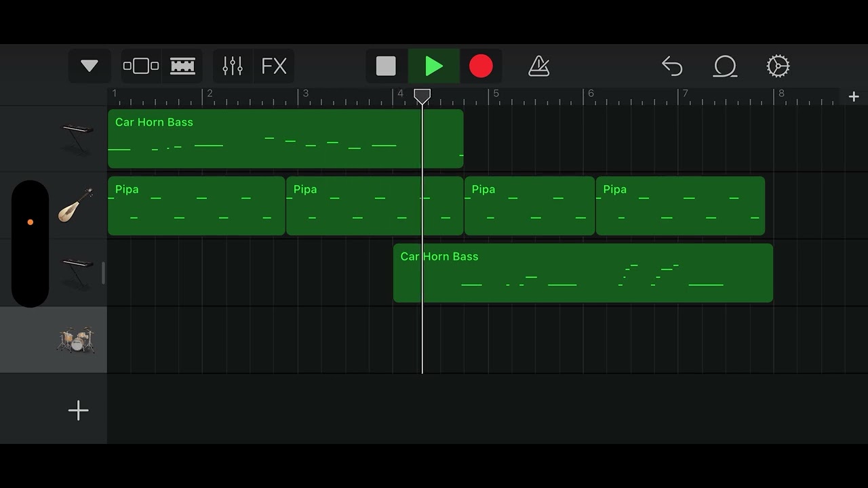This screenshot has width=868, height=488.
Task: Undo the last action
Action: pos(672,66)
